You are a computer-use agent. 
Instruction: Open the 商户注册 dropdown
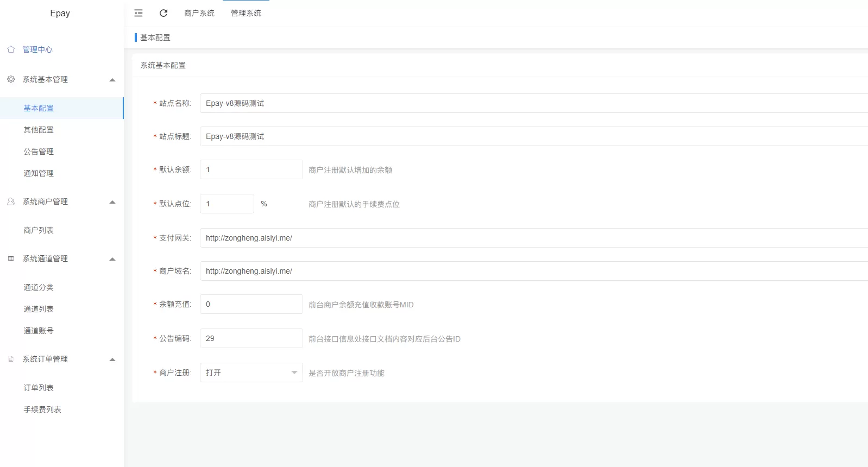pyautogui.click(x=251, y=373)
